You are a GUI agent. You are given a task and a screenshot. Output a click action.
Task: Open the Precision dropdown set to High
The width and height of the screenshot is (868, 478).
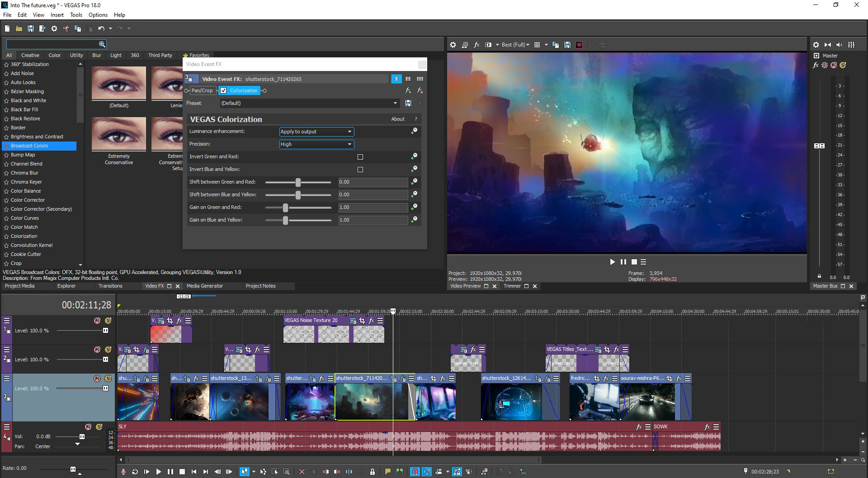click(x=316, y=144)
